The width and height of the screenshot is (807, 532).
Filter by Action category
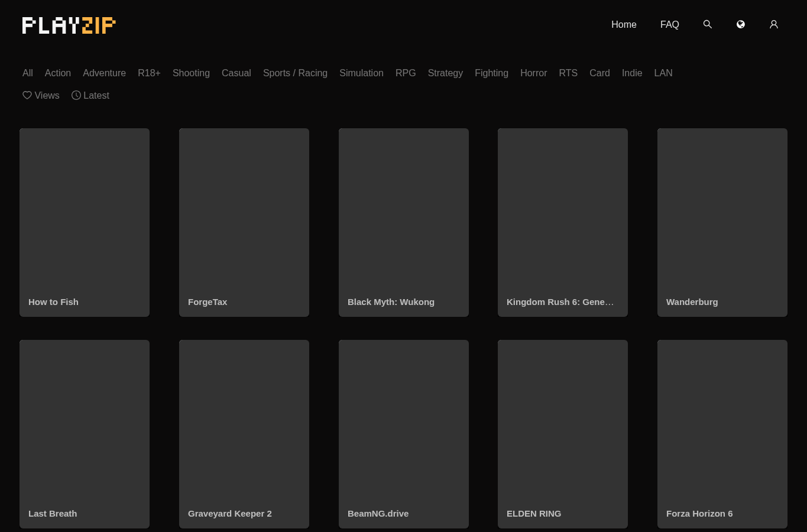tap(58, 73)
